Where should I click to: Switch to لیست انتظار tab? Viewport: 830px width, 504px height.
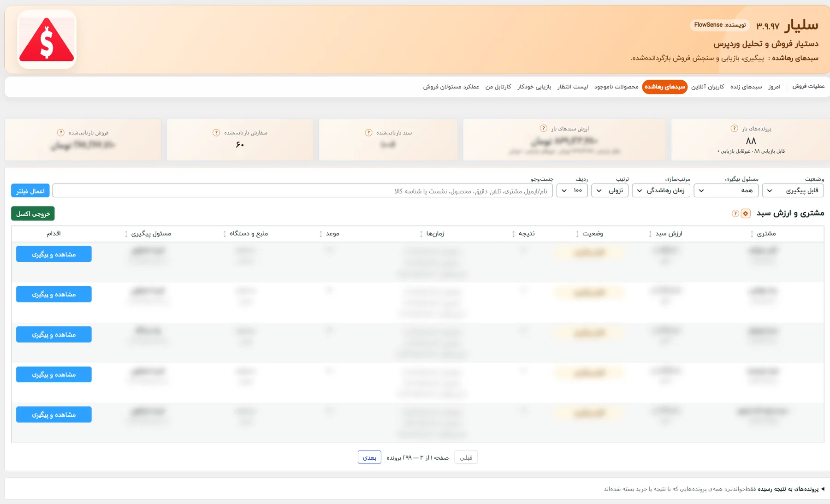point(573,87)
